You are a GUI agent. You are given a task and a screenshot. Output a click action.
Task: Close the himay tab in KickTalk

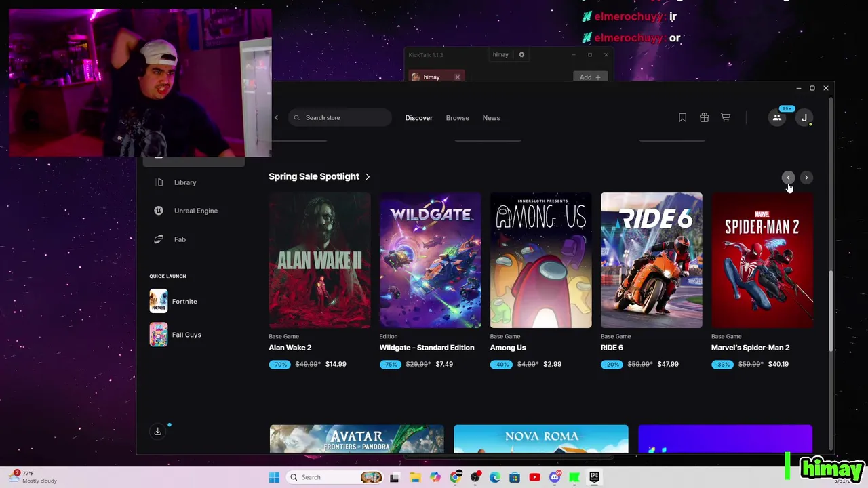coord(457,77)
